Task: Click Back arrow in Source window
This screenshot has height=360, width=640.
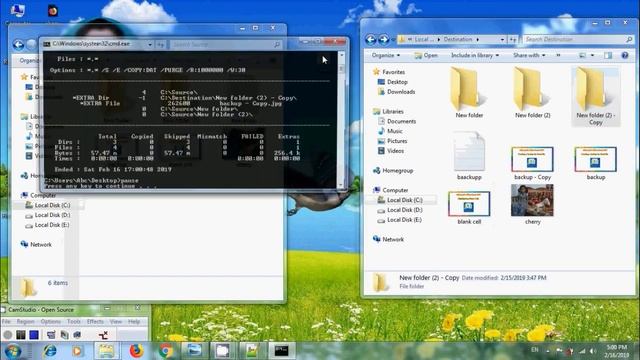Action: pyautogui.click(x=18, y=44)
